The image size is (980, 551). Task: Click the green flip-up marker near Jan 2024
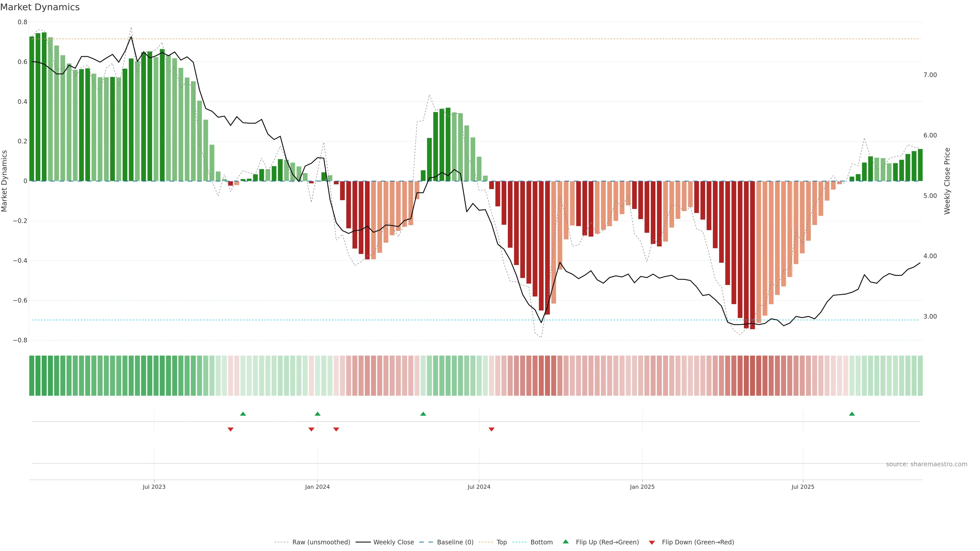[317, 414]
